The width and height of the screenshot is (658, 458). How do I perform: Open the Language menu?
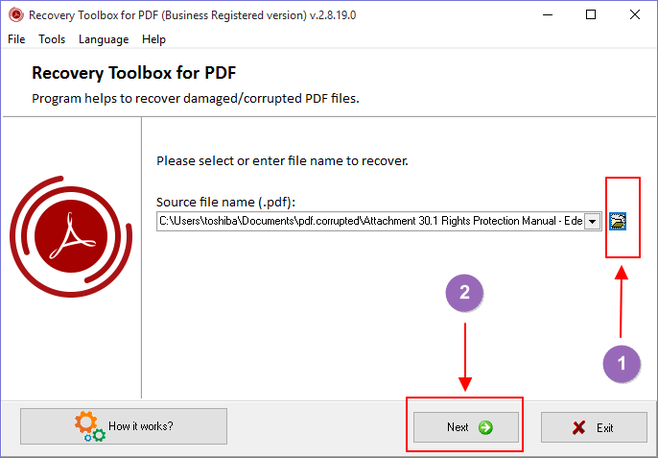click(103, 39)
